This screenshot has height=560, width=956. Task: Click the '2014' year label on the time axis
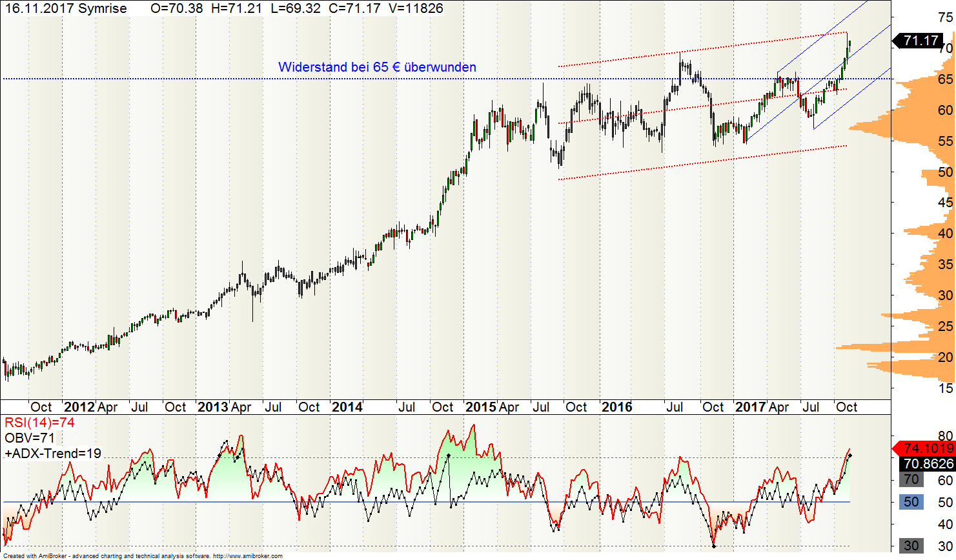[347, 407]
